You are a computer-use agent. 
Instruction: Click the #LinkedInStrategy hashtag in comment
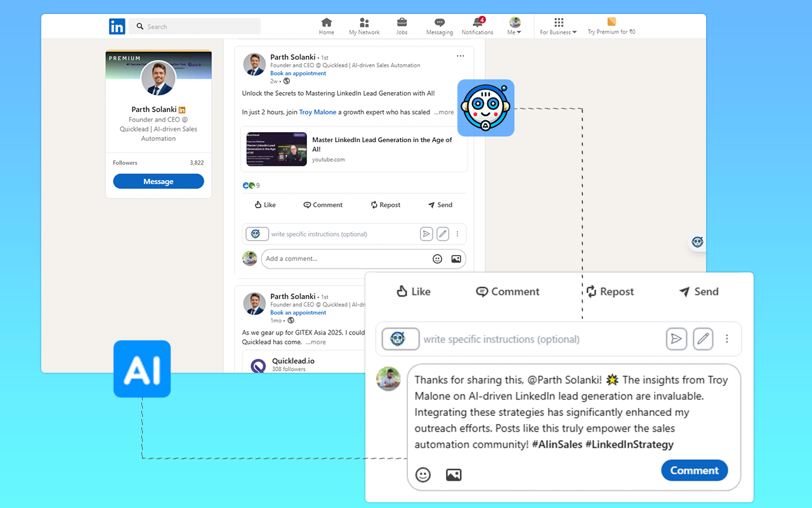point(629,444)
